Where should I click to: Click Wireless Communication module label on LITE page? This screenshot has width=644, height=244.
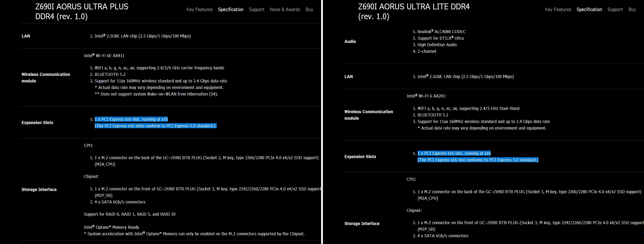[x=368, y=115]
